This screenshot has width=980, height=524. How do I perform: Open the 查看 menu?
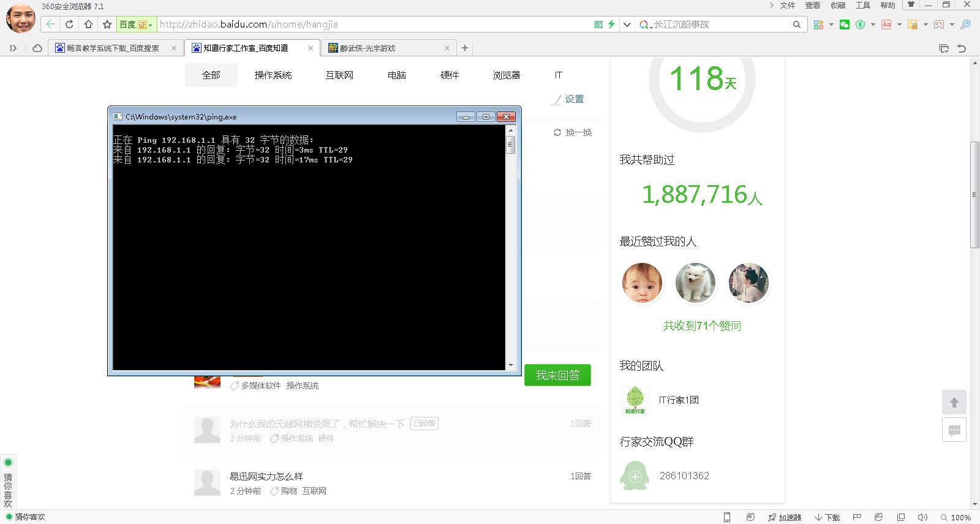[x=812, y=6]
